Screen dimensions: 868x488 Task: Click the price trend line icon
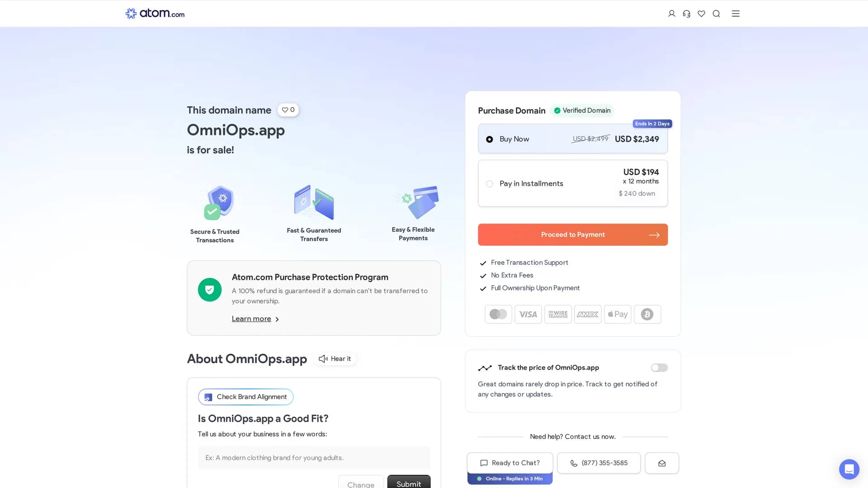(485, 368)
